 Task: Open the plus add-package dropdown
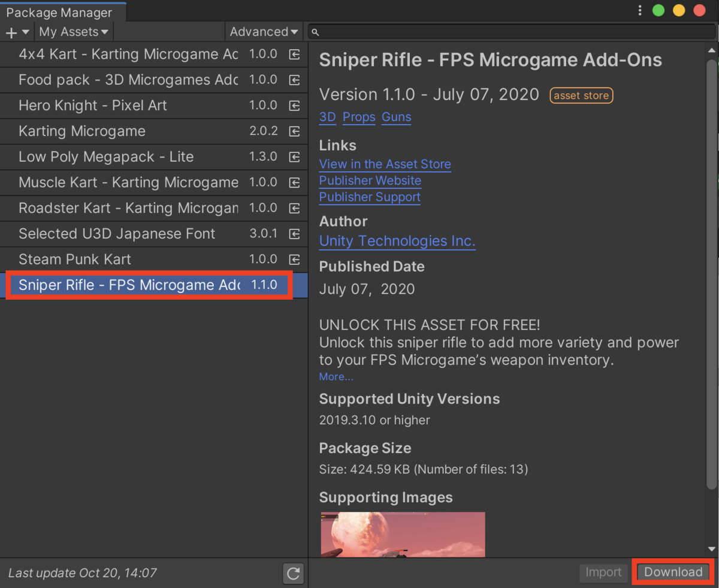(x=17, y=32)
